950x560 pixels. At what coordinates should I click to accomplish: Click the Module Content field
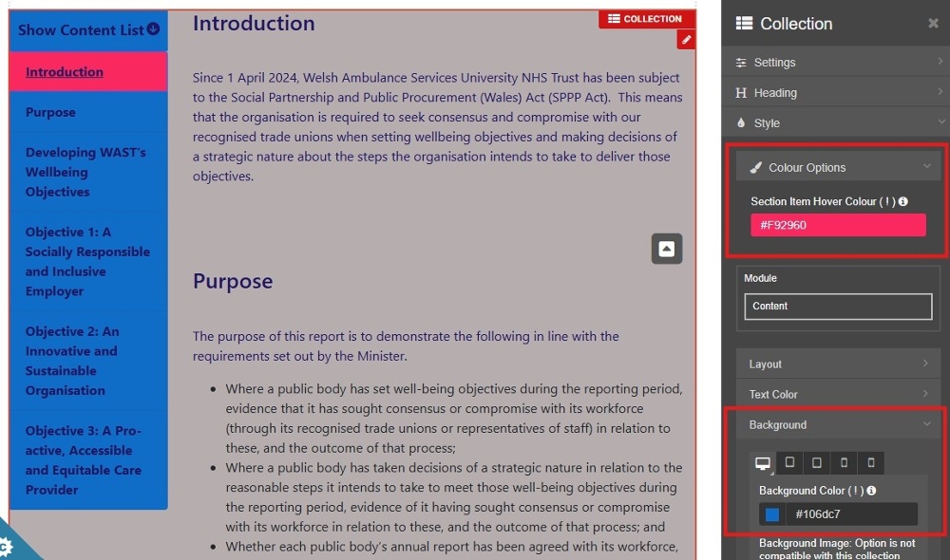click(838, 307)
